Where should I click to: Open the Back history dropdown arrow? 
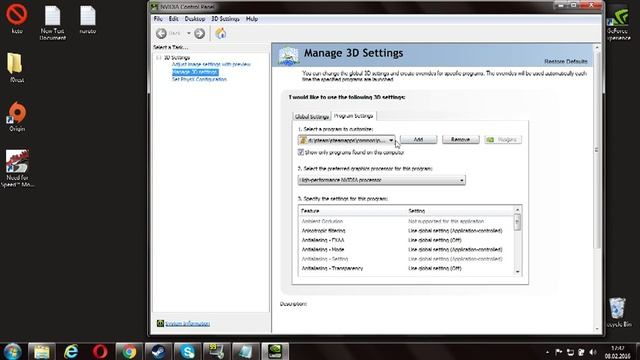189,33
